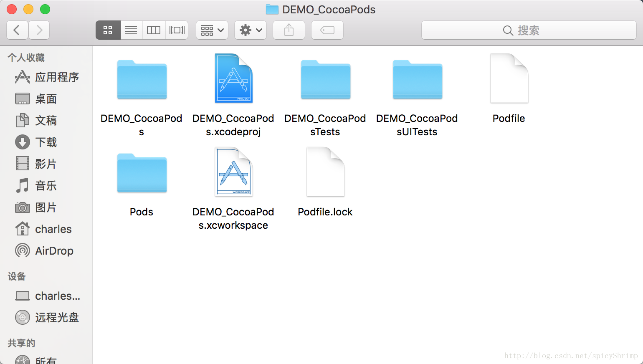The image size is (643, 364).
Task: Click the Edit Tags toolbar button
Action: coord(327,30)
